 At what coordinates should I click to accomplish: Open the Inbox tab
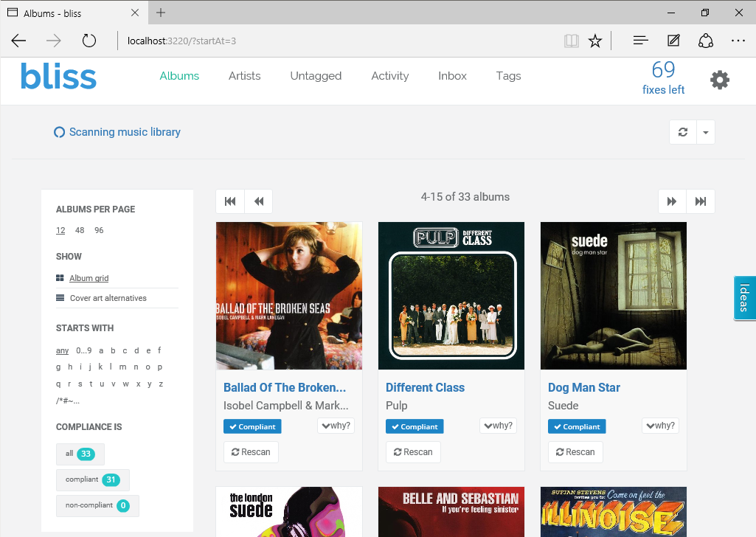tap(452, 76)
